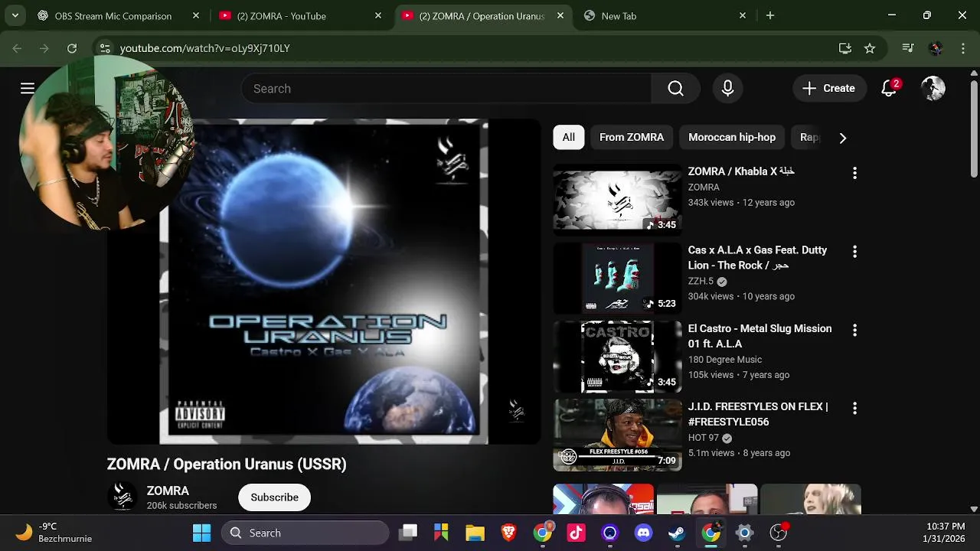Click the Operation Uranus video player

[324, 282]
